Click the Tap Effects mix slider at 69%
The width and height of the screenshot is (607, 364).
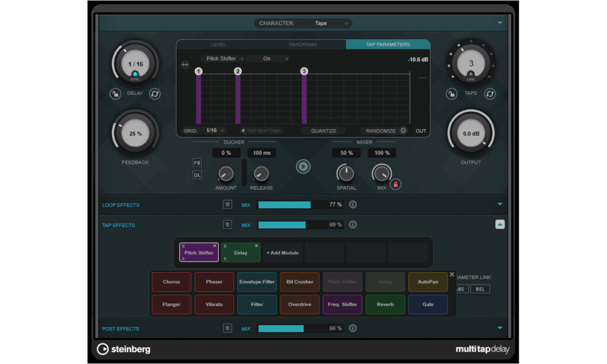pos(301,225)
